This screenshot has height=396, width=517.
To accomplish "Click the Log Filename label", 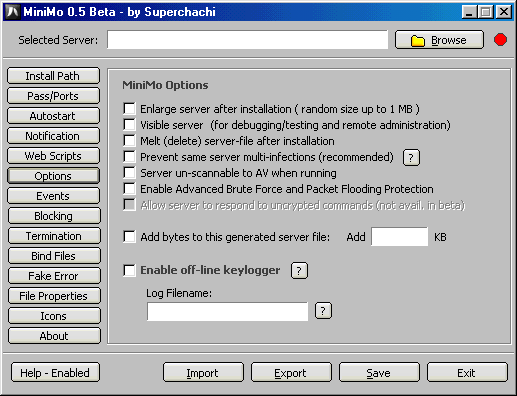I will [179, 293].
